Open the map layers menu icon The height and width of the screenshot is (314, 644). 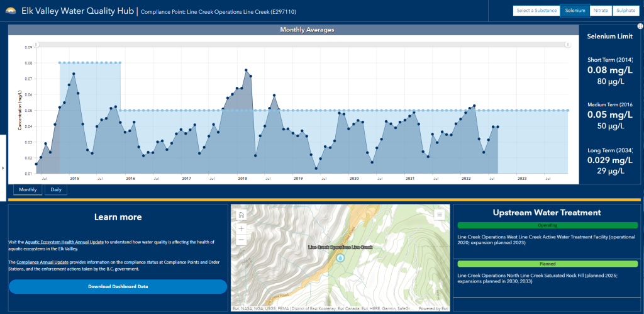click(440, 215)
